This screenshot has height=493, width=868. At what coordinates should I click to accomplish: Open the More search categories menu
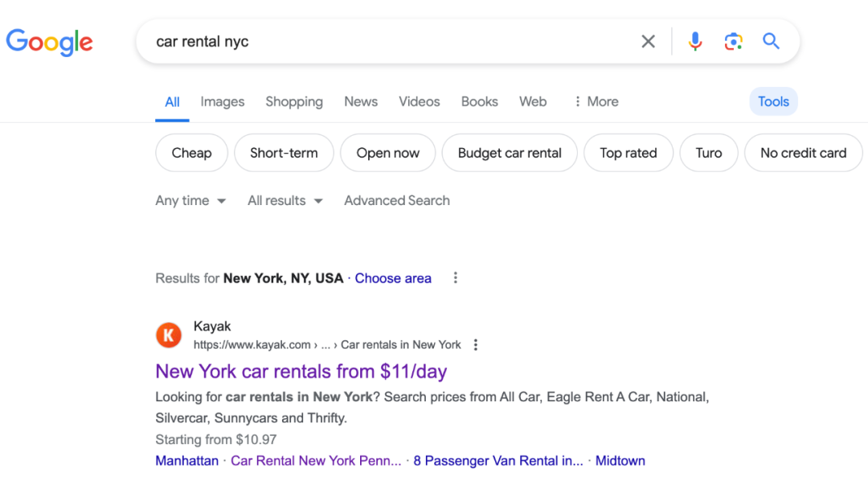tap(596, 102)
